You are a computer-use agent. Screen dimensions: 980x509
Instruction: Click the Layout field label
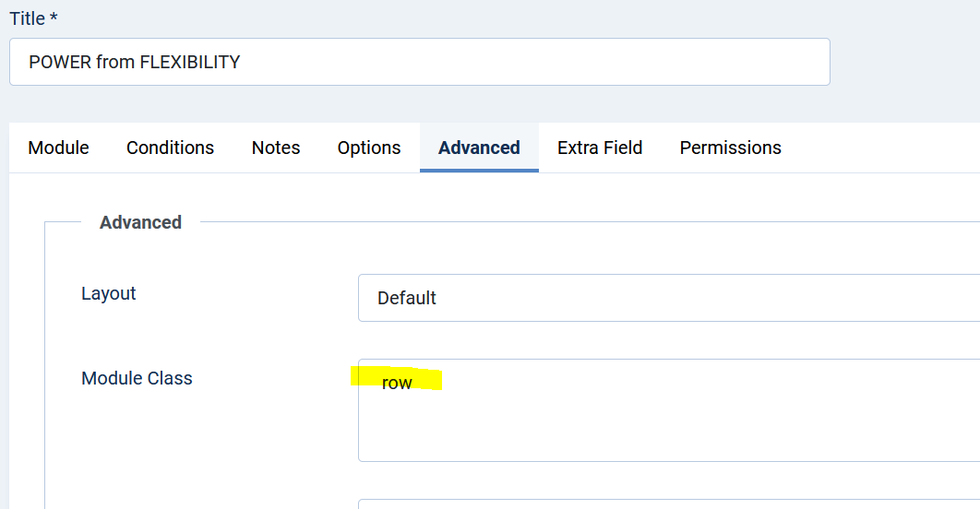tap(109, 293)
